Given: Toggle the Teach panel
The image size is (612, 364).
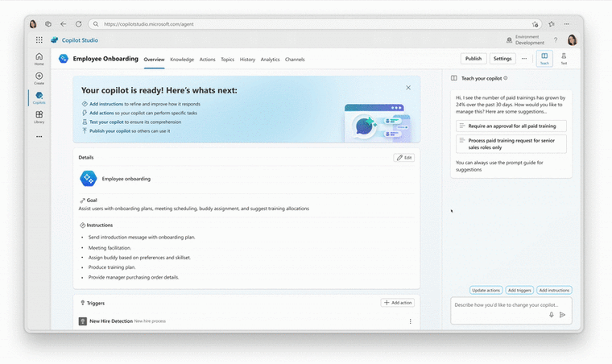Looking at the screenshot, I should point(544,58).
